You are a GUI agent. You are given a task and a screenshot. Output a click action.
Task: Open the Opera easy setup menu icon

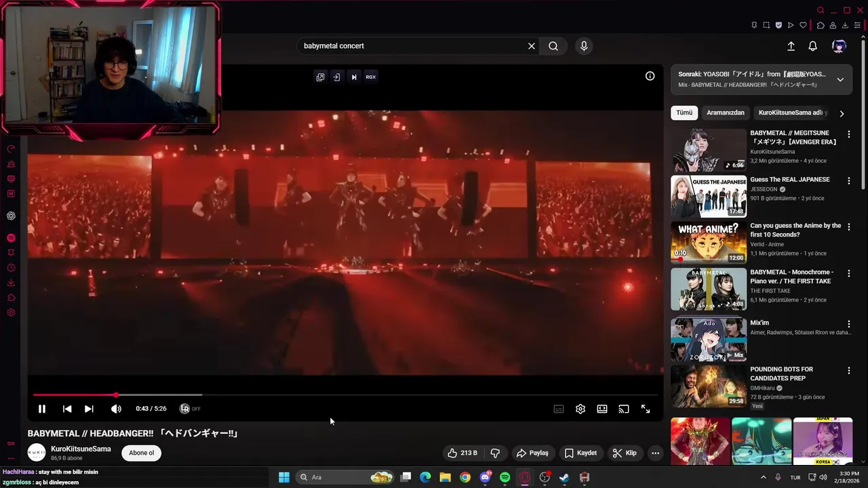[857, 25]
